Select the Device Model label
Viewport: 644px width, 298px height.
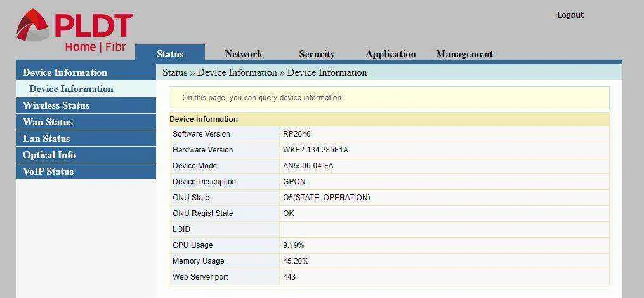point(195,166)
